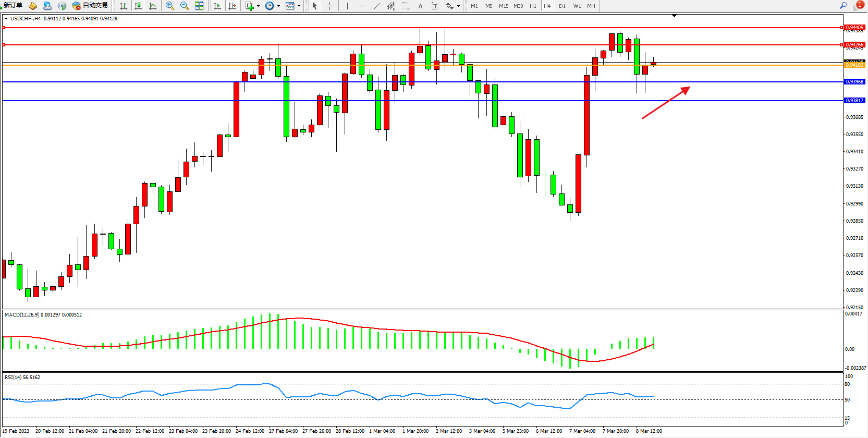Viewport: 868px width, 438px height.
Task: Select the vertical line drawing tool
Action: point(347,6)
